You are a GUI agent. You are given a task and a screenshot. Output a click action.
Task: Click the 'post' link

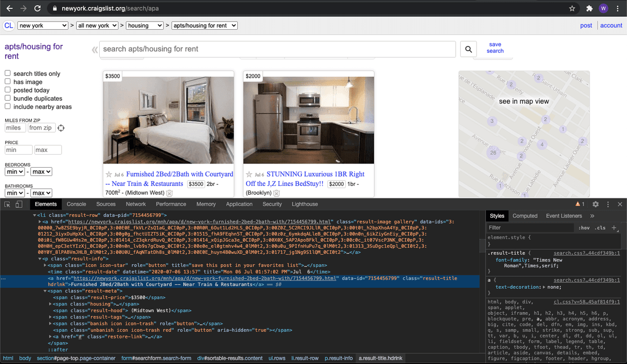[586, 26]
